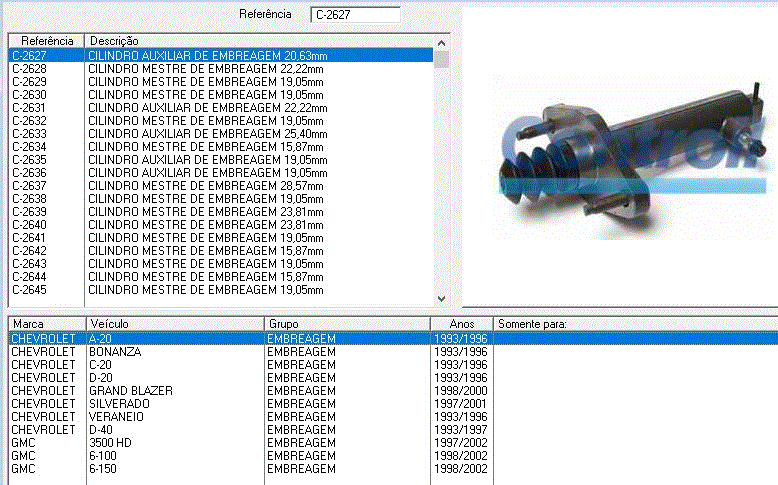Click the Marca column header
Screen dimensions: 778x485
47,324
